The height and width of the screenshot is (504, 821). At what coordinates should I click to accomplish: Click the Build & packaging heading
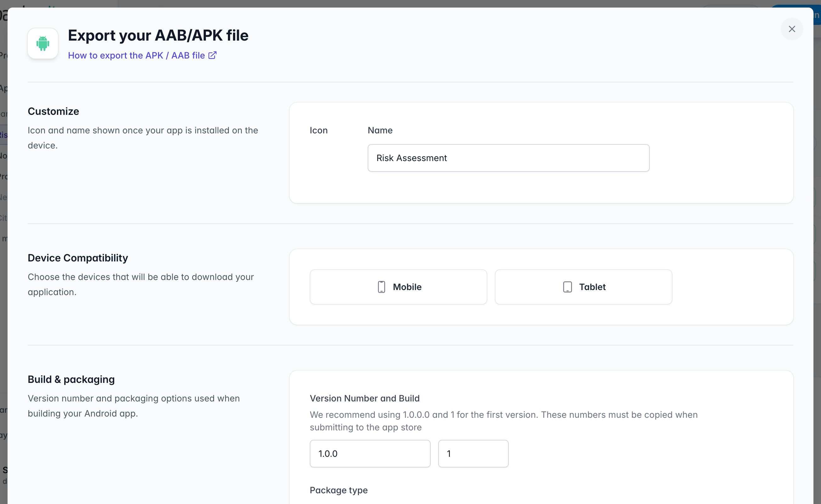point(71,379)
